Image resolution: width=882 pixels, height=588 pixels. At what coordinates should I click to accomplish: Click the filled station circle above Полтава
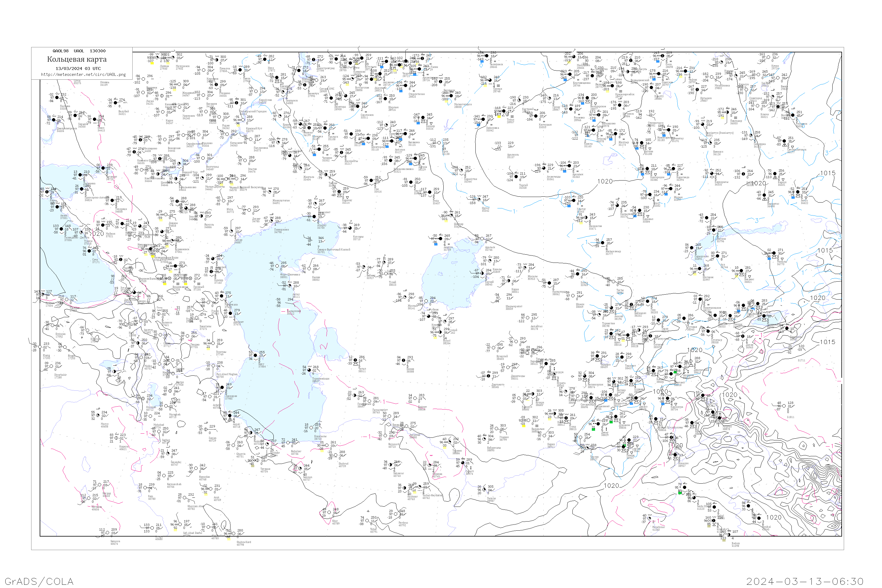pyautogui.click(x=57, y=98)
